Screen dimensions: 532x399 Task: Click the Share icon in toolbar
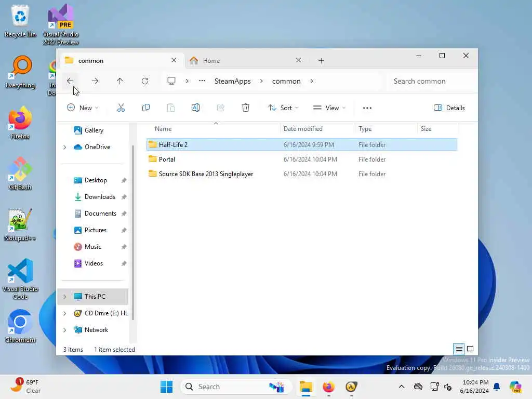click(220, 108)
